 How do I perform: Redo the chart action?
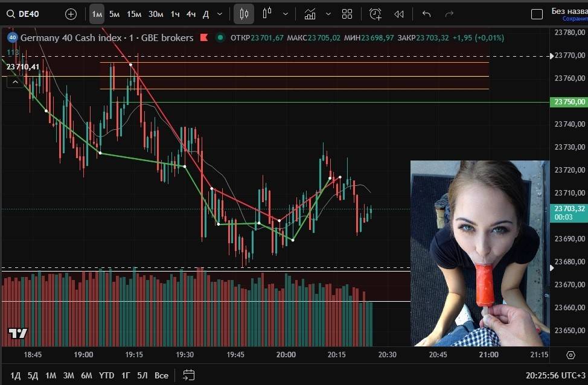pyautogui.click(x=449, y=14)
